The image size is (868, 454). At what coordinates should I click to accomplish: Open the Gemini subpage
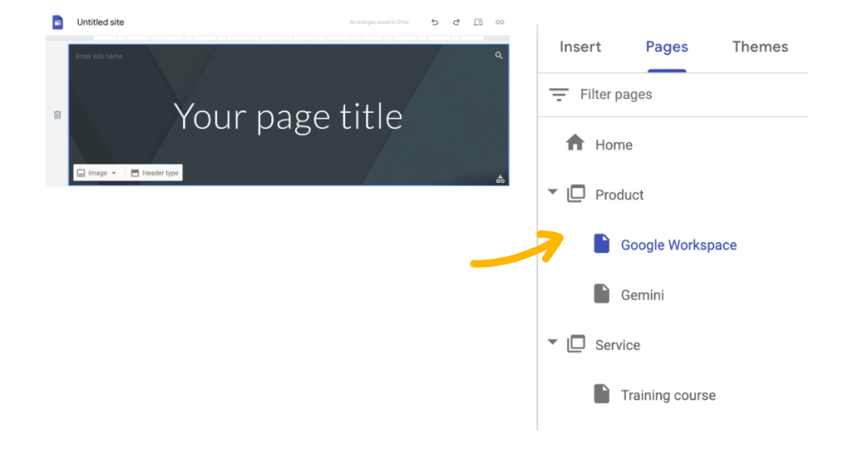tap(643, 295)
